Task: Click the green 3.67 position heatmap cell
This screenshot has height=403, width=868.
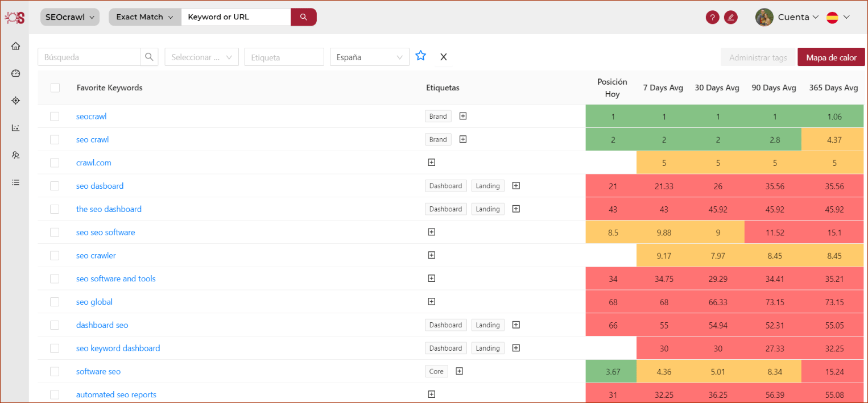Action: (x=612, y=372)
